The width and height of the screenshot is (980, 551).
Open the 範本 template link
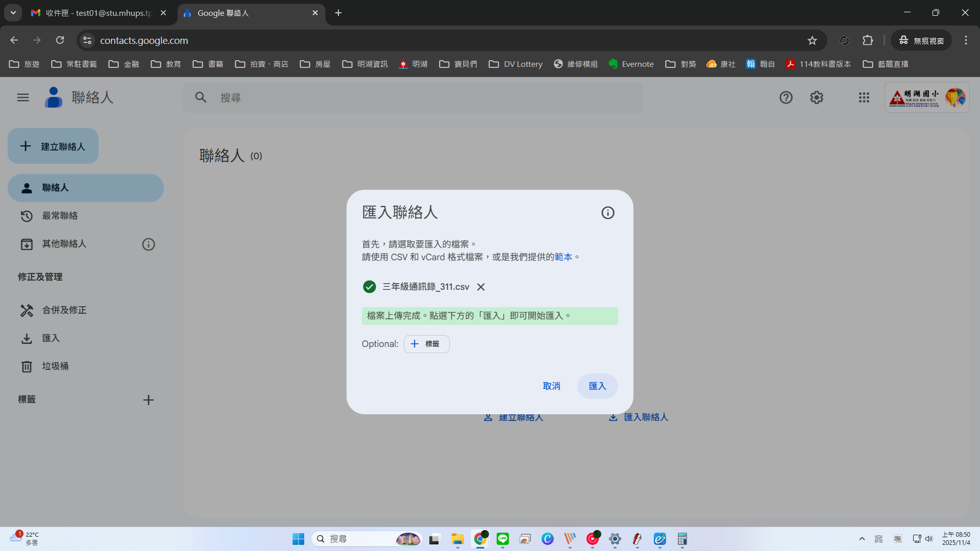[x=563, y=257]
